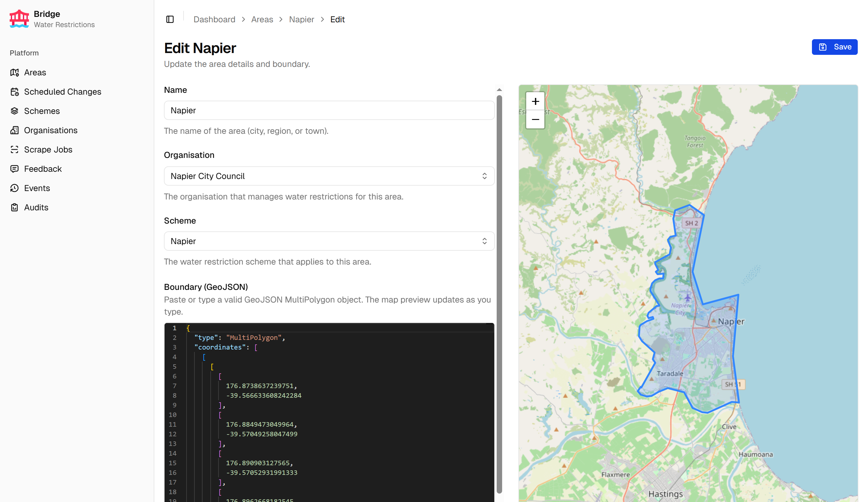Zoom in on the map

coord(535,101)
